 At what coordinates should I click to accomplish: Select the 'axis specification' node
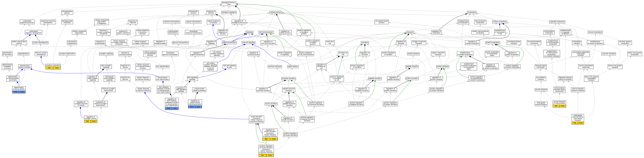(x=162, y=66)
